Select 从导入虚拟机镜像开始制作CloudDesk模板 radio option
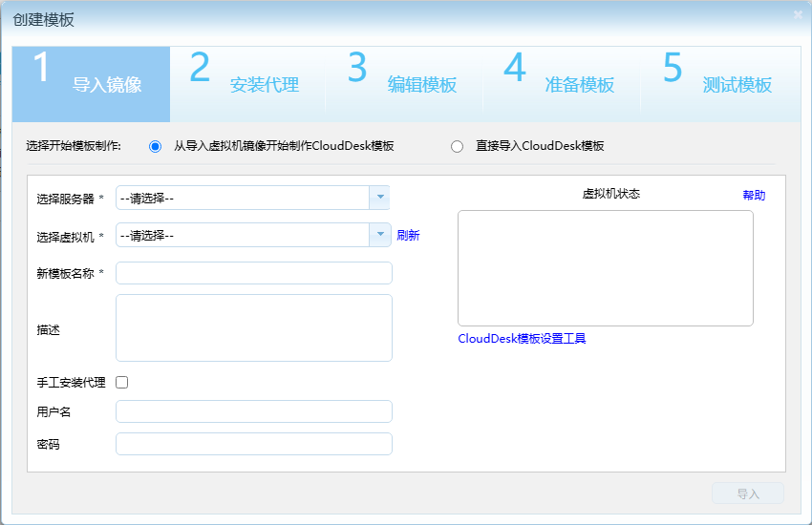Image resolution: width=812 pixels, height=525 pixels. tap(155, 147)
